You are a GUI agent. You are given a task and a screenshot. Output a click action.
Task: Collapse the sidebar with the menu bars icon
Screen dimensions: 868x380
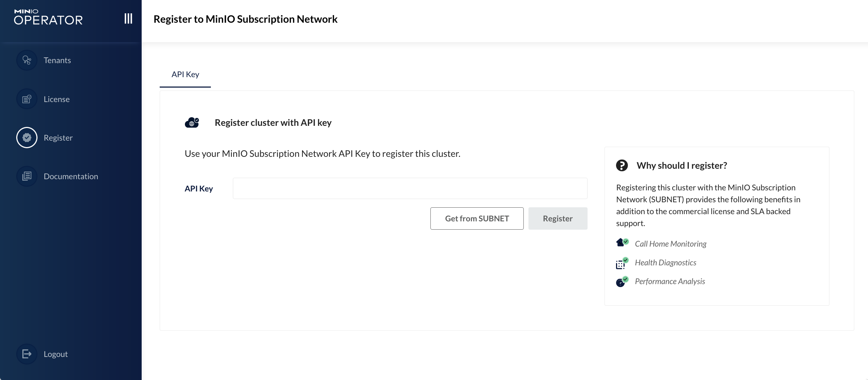(x=128, y=18)
